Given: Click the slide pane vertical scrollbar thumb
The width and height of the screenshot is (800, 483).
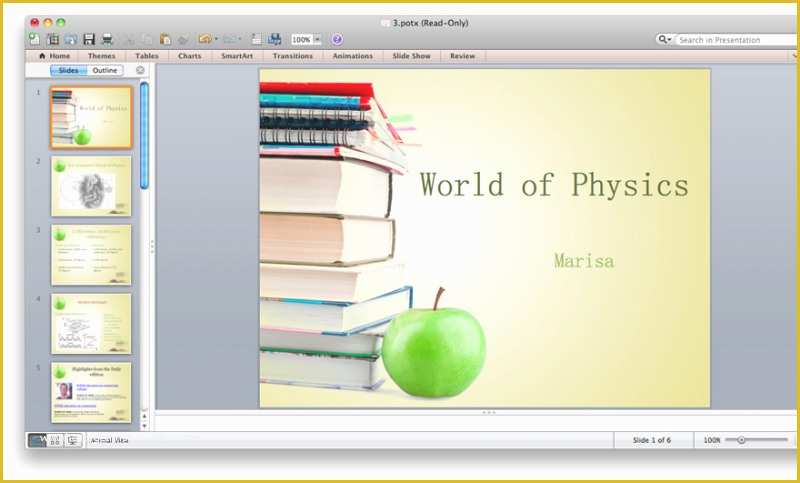Looking at the screenshot, I should click(144, 135).
